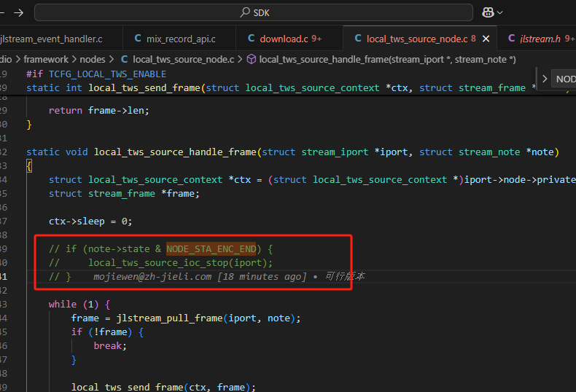This screenshot has width=576, height=392.
Task: Click the SDK search box
Action: (254, 13)
